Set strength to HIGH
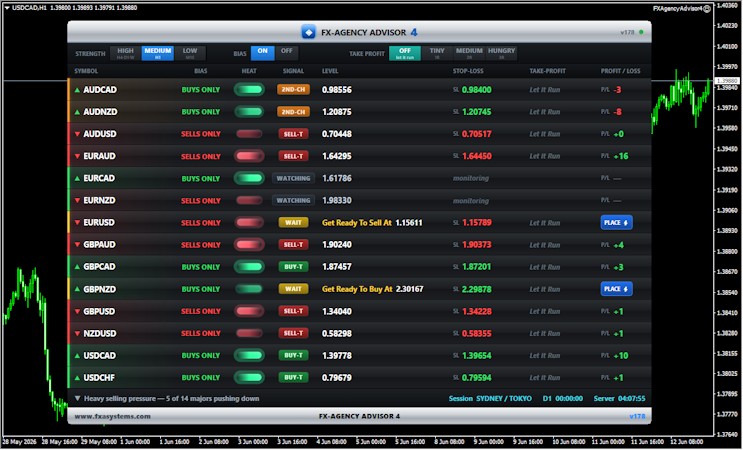Screen dimensions: 743x450 (x=126, y=53)
